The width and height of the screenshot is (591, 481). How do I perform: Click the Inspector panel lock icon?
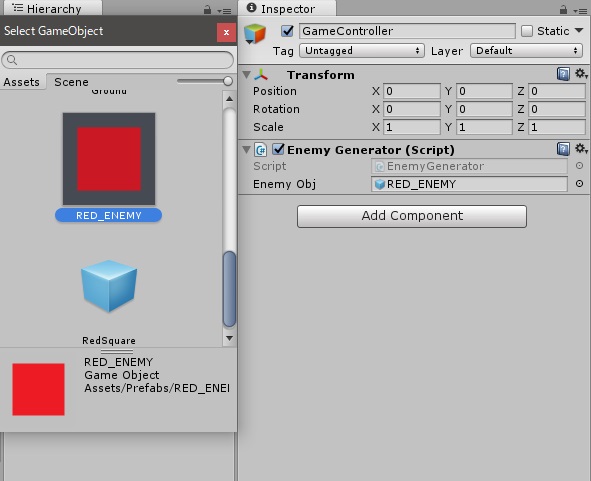click(563, 9)
